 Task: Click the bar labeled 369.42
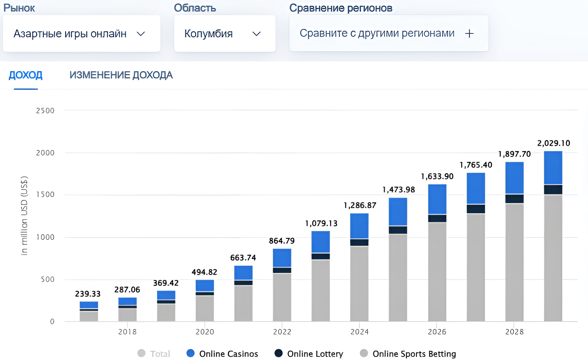click(x=166, y=306)
